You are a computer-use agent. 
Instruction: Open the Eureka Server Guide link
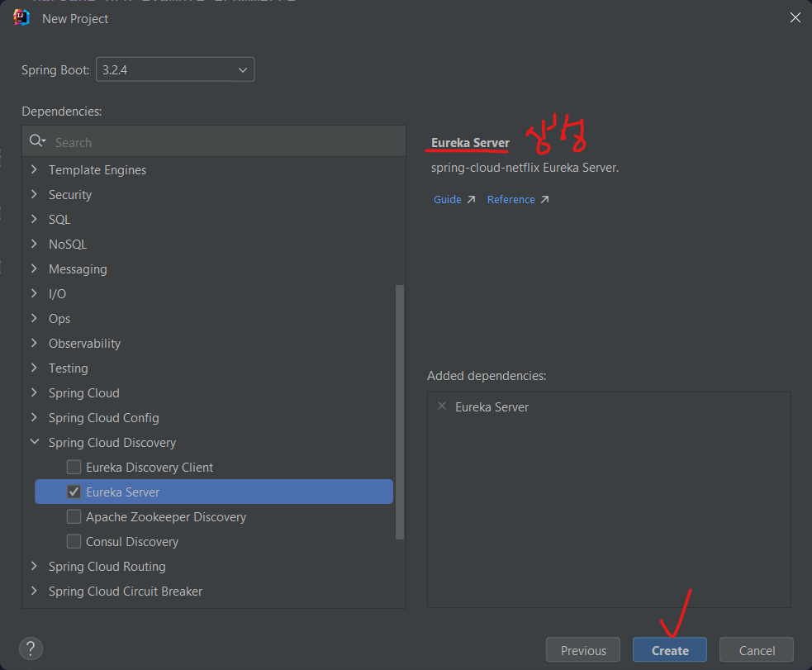(454, 199)
